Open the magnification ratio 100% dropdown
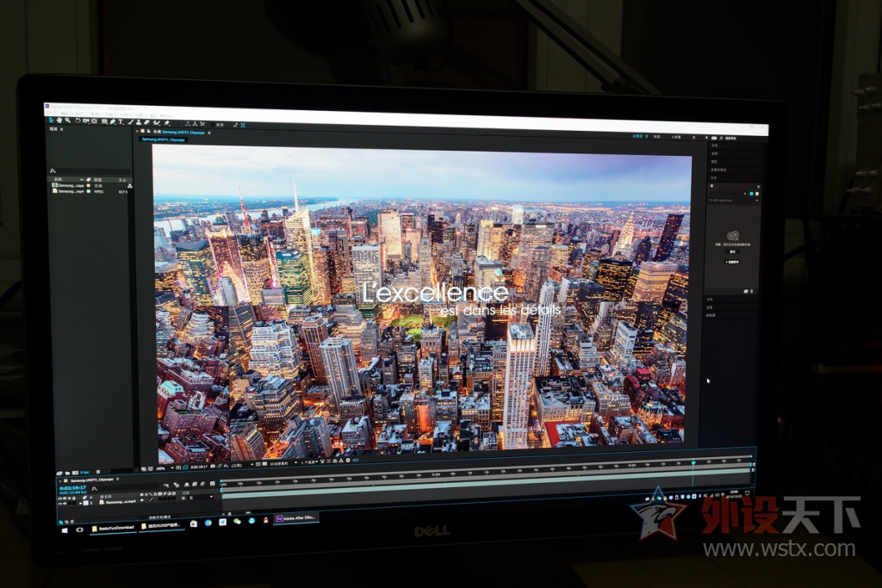The width and height of the screenshot is (882, 588). (x=165, y=469)
